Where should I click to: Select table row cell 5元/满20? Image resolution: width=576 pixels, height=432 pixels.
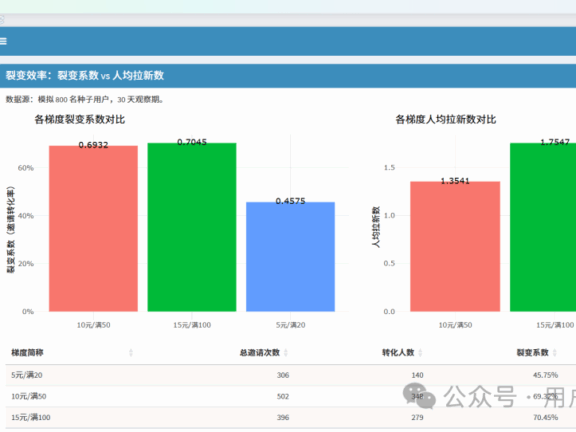[27, 375]
